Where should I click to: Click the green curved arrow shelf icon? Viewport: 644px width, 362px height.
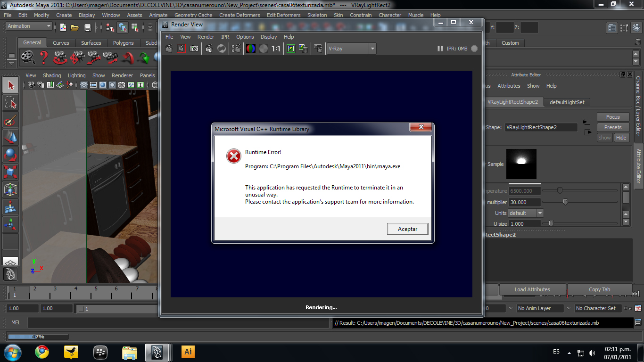pyautogui.click(x=144, y=58)
